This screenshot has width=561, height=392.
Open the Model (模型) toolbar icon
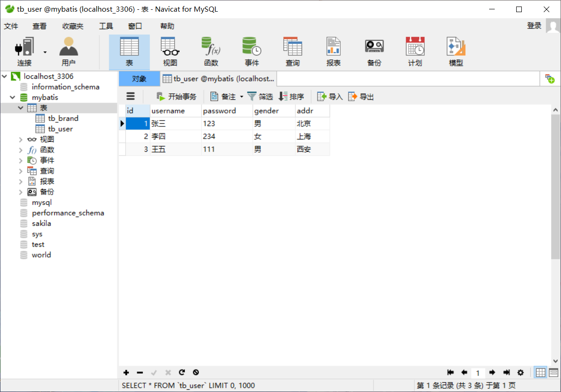(x=456, y=52)
